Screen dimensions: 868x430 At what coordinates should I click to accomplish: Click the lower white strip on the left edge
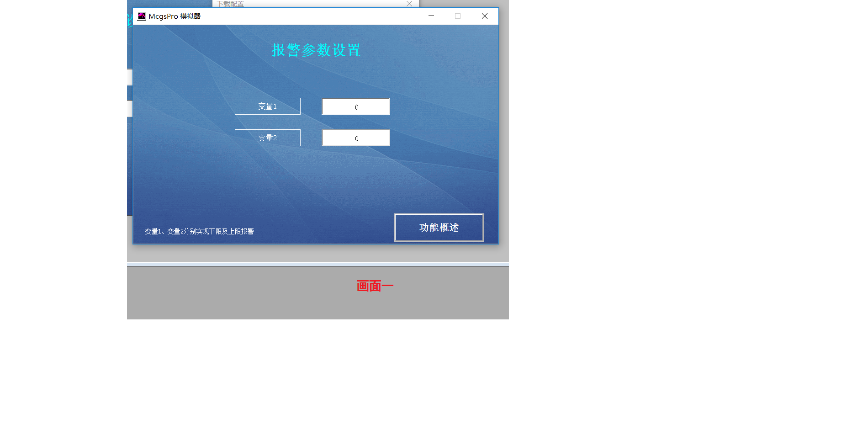[129, 109]
